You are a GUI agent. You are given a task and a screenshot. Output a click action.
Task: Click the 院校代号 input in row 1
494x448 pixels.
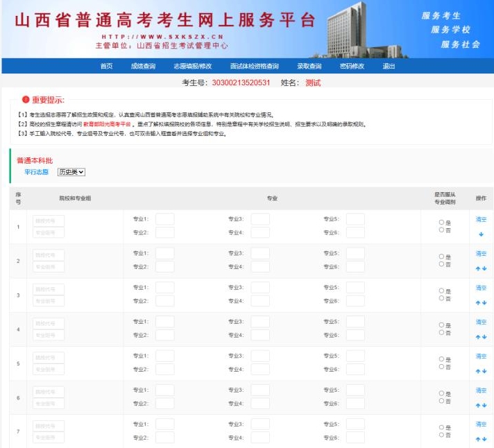[x=49, y=221]
